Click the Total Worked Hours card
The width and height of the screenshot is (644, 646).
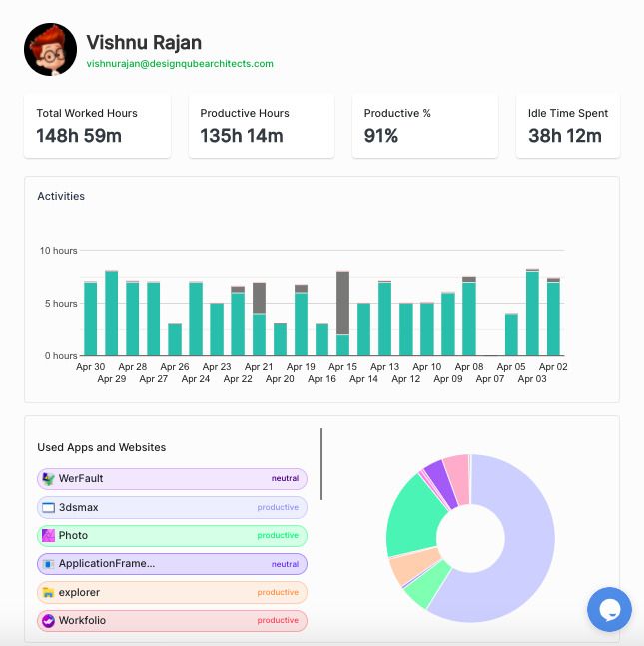coord(97,126)
